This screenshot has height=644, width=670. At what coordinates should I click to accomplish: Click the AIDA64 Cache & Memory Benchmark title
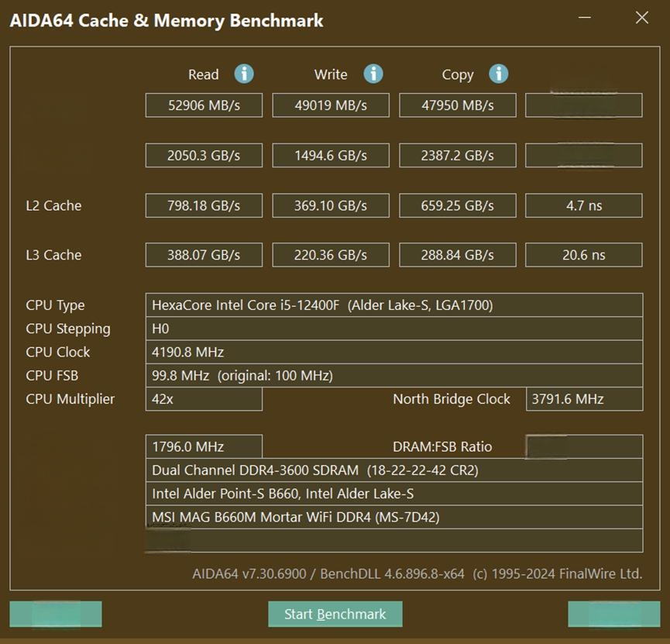[167, 20]
